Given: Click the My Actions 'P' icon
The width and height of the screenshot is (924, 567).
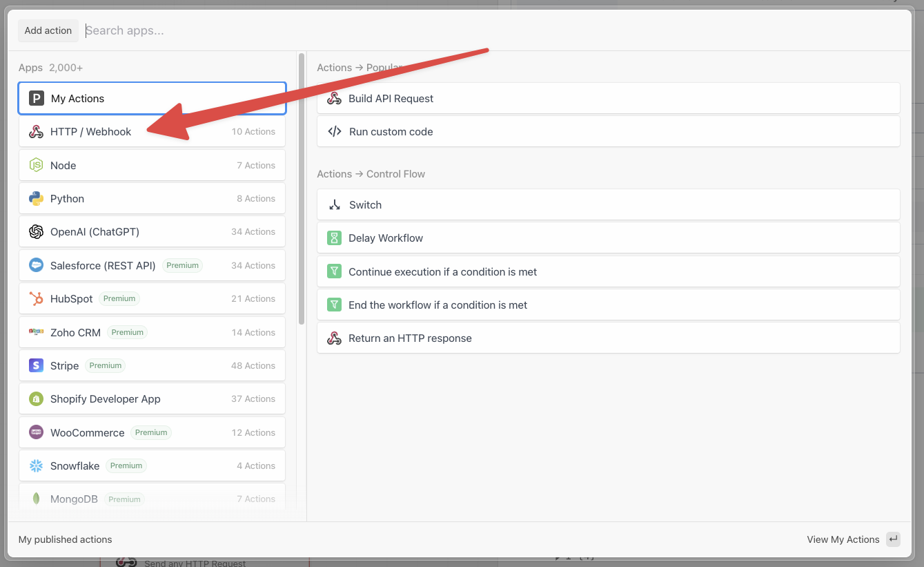Looking at the screenshot, I should [36, 99].
